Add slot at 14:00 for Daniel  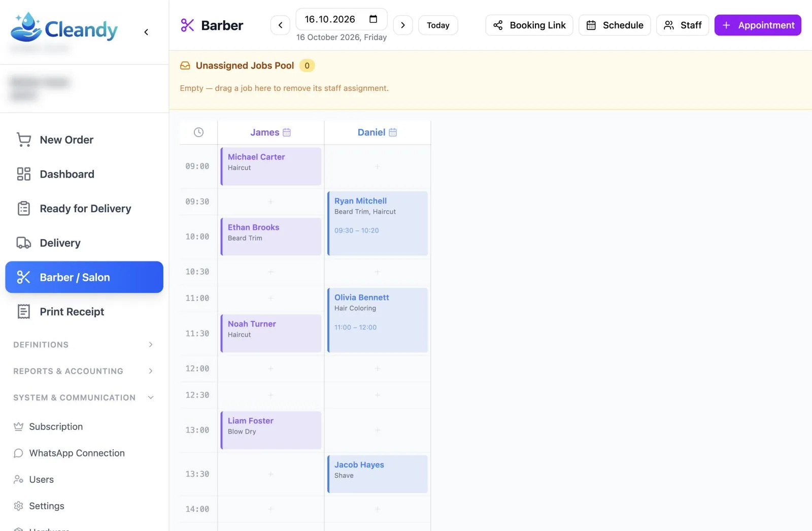coord(377,509)
